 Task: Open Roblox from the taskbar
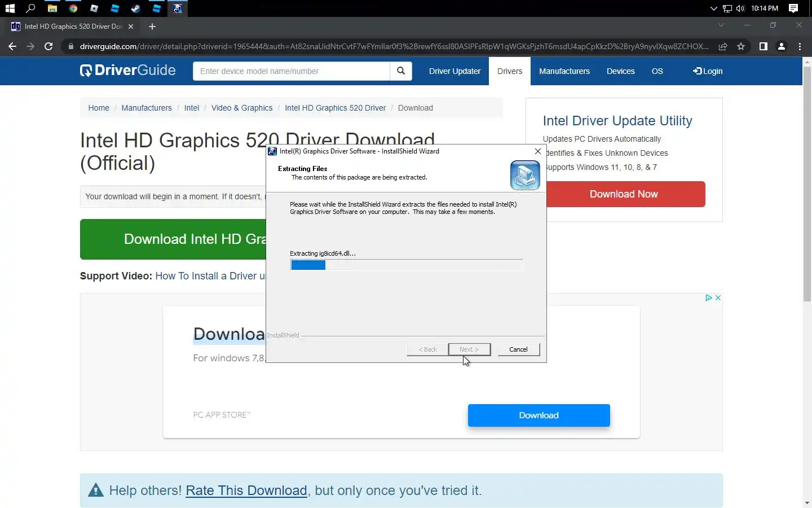click(x=94, y=8)
